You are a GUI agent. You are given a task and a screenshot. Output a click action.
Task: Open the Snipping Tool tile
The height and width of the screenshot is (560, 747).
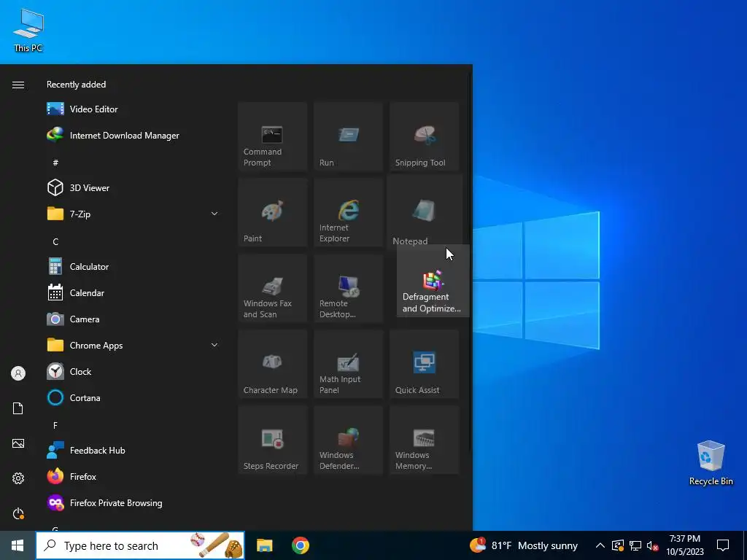pyautogui.click(x=424, y=136)
